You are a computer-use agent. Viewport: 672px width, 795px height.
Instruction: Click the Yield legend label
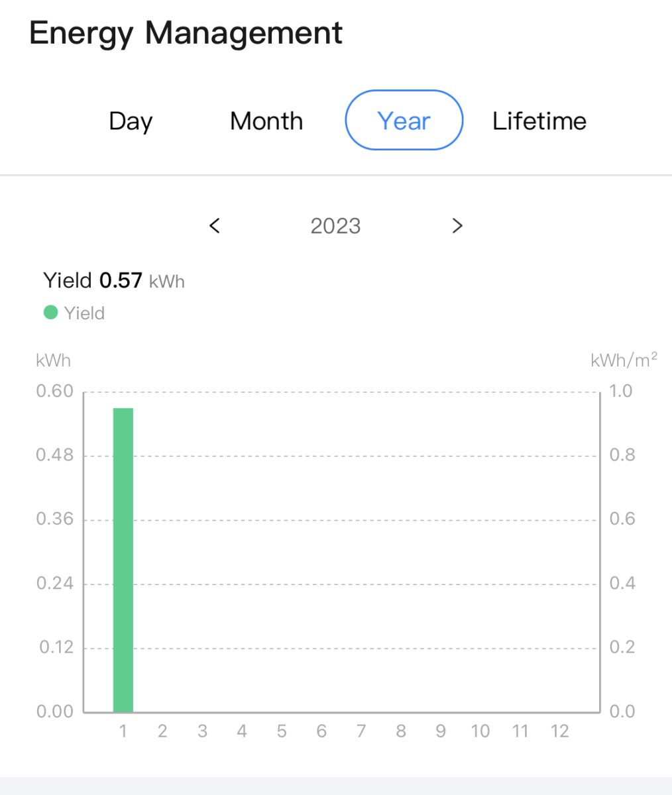point(84,313)
